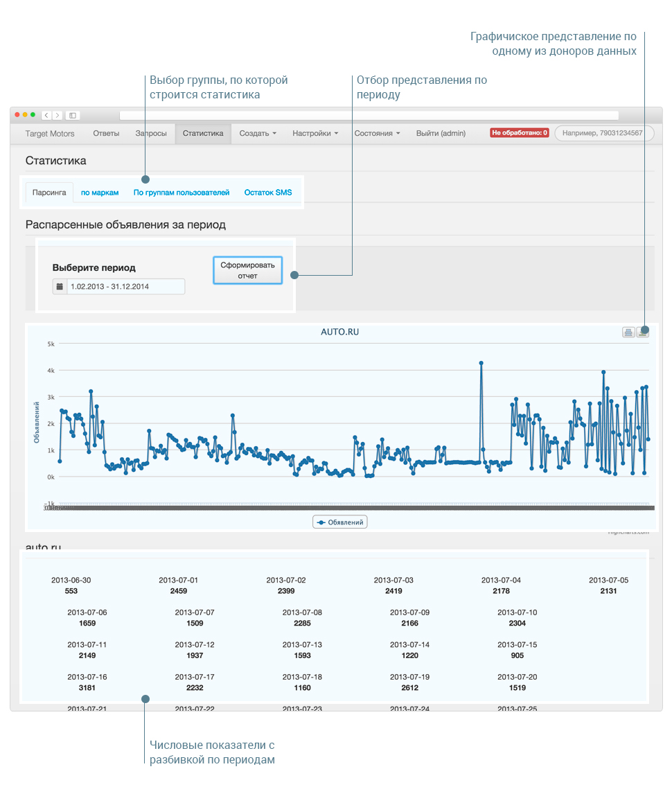
Task: Click the value 905 under 2013-07-15
Action: (517, 655)
